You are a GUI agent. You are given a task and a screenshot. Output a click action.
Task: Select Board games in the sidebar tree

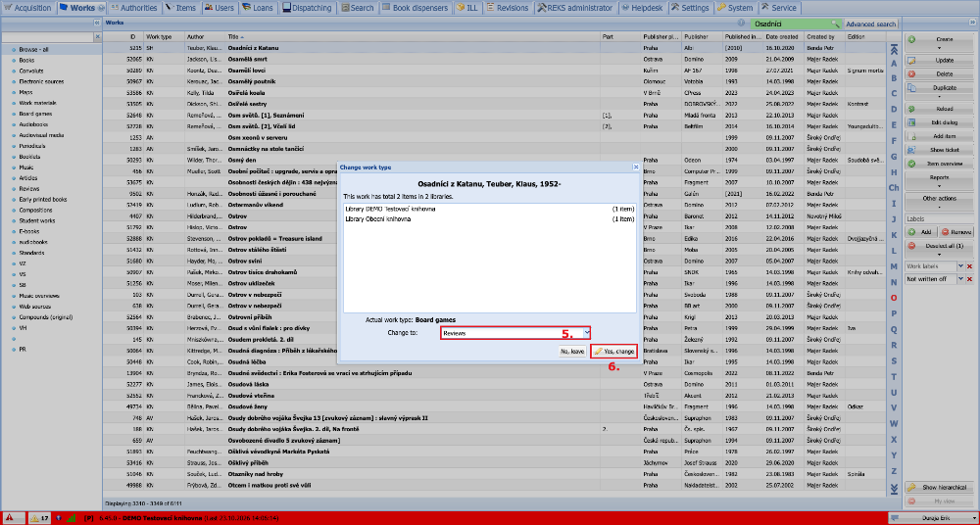pos(35,114)
